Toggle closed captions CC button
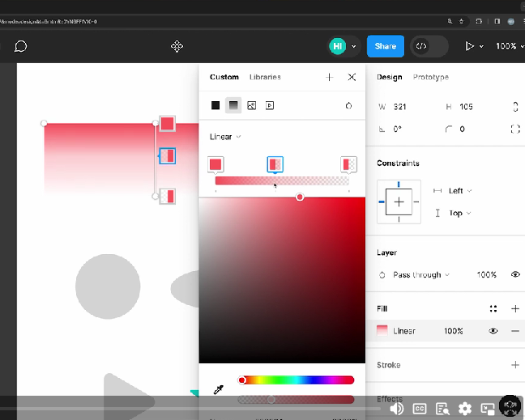 (420, 409)
